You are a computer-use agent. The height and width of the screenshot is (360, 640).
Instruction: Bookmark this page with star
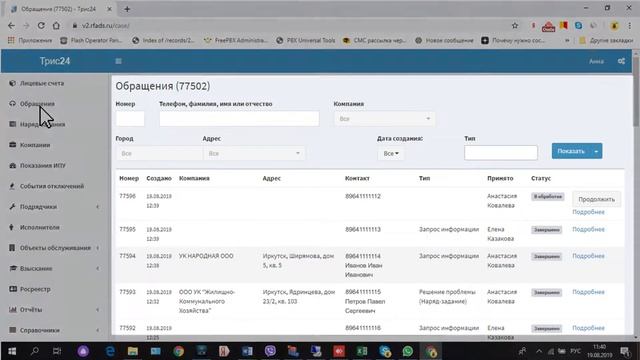[x=515, y=25]
